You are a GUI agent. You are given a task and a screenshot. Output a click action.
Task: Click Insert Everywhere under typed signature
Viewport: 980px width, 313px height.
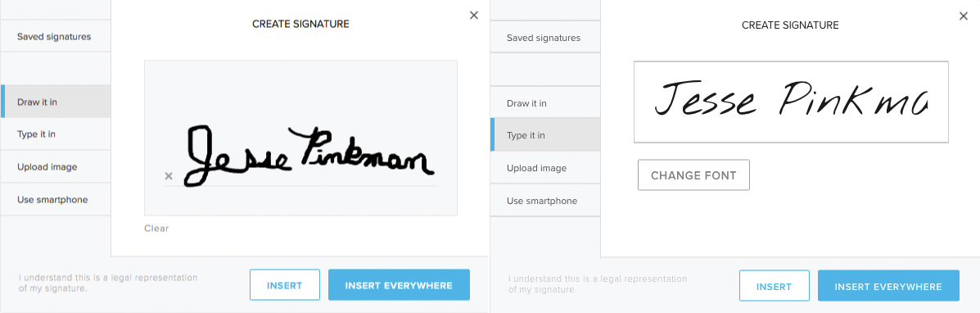tap(888, 286)
